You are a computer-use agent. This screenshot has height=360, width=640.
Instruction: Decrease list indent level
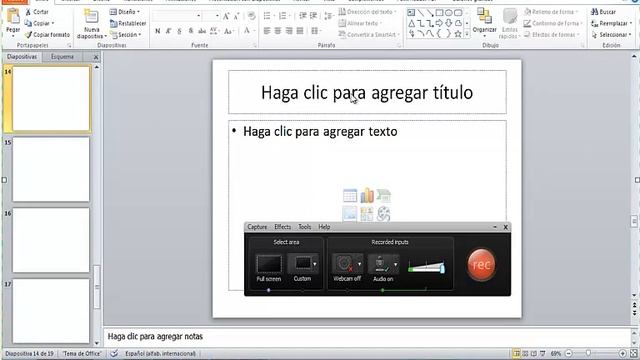pos(303,16)
